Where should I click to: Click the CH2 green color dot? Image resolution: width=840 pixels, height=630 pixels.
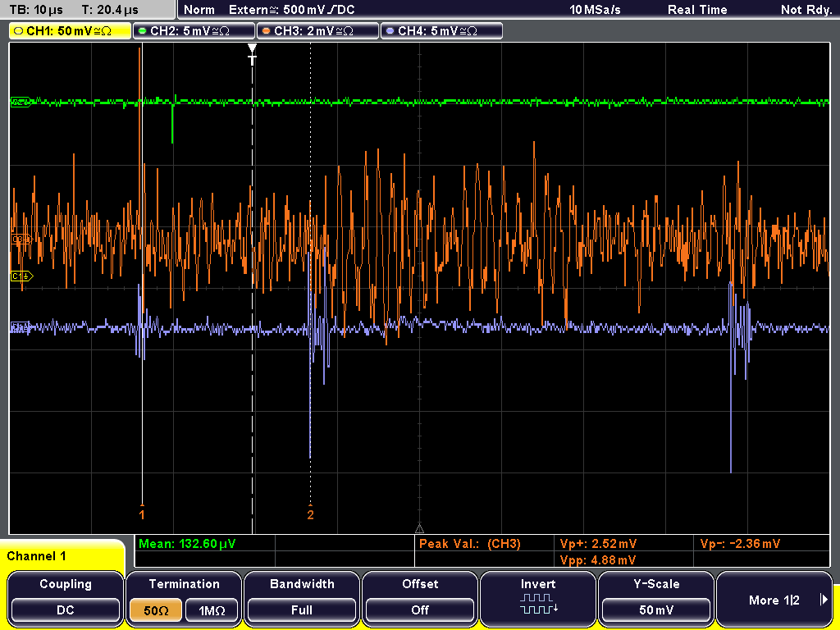click(142, 31)
